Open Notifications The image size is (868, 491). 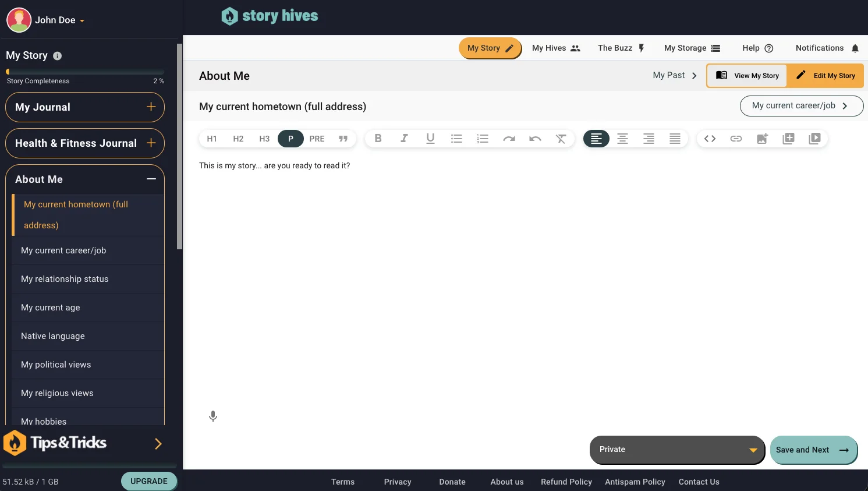tap(827, 48)
